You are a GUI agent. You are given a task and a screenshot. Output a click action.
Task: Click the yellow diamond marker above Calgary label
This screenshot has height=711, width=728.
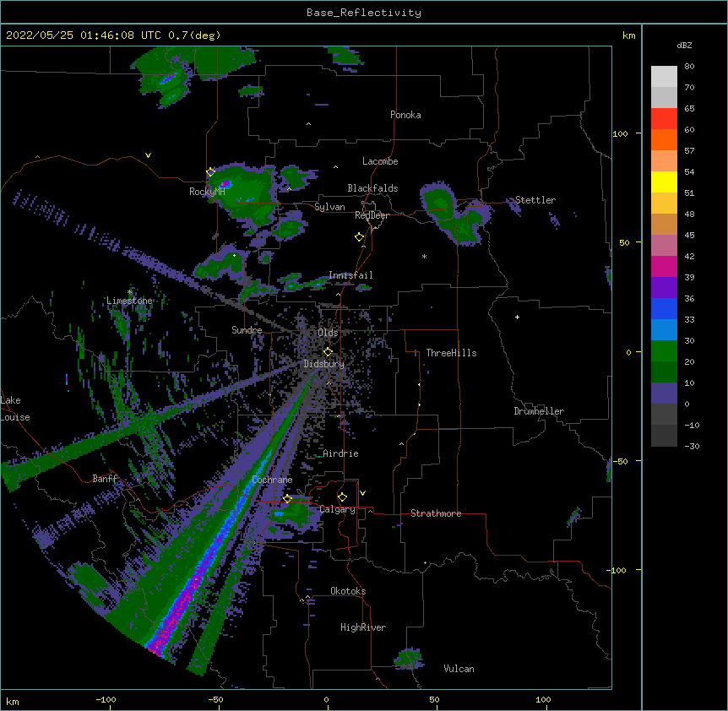342,497
